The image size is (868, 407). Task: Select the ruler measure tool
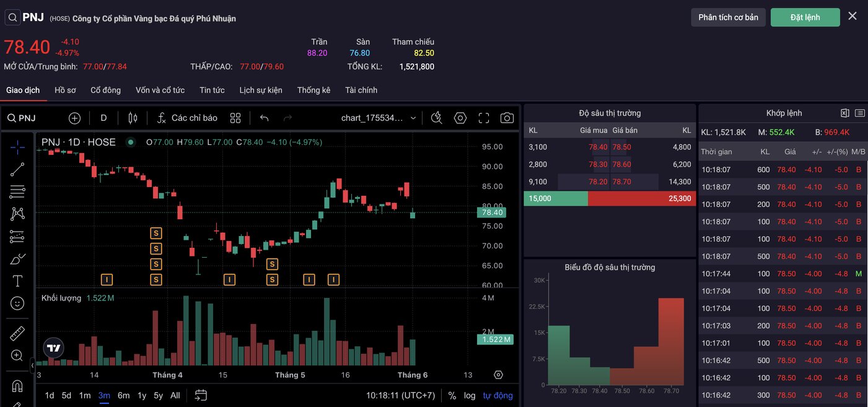[17, 333]
